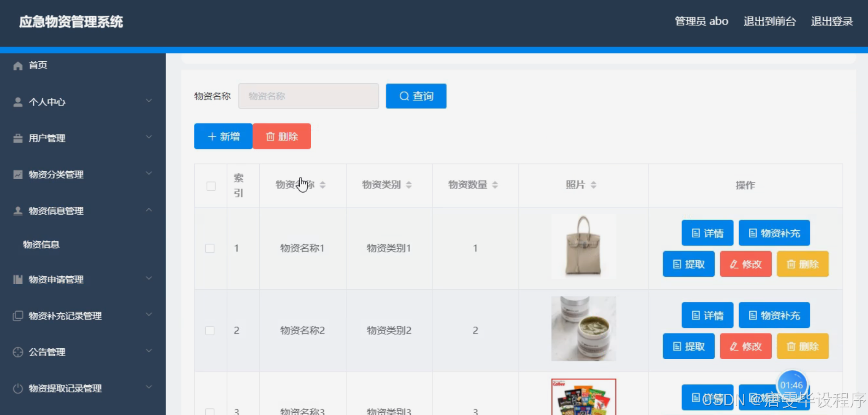Viewport: 868px width, 415px height.
Task: Click 提取 for 物资名称1 row
Action: (689, 264)
